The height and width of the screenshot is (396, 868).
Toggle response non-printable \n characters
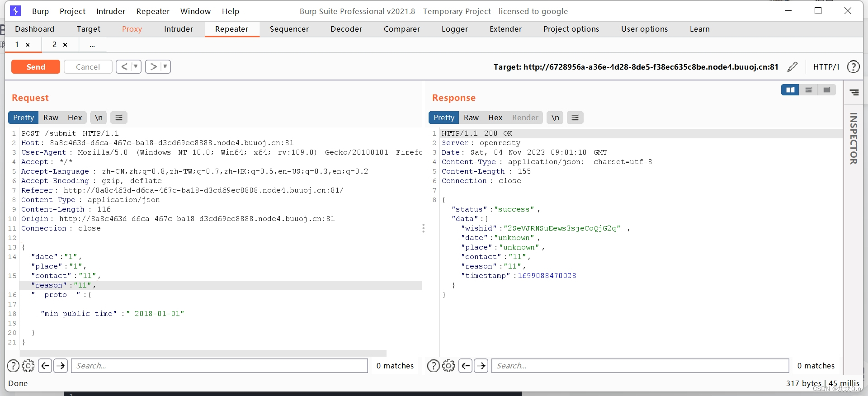555,118
